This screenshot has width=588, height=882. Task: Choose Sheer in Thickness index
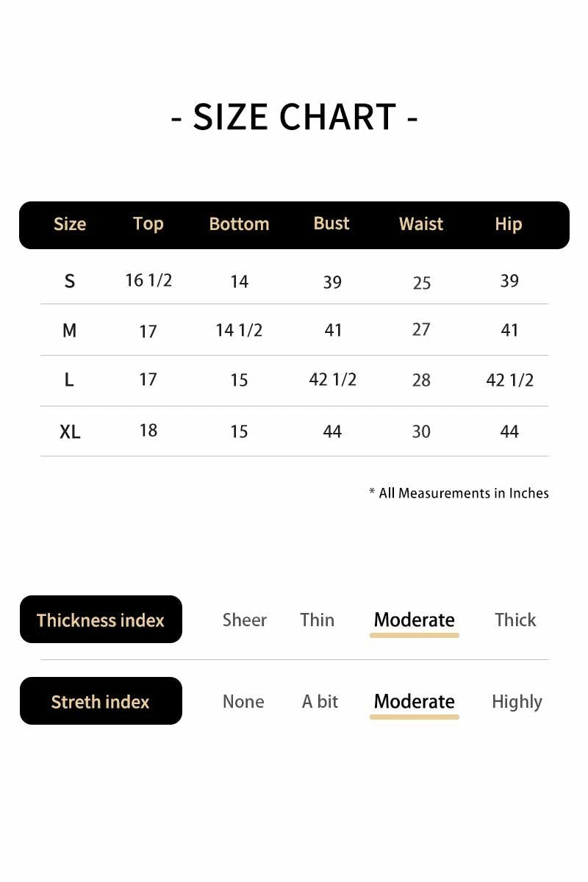click(245, 620)
